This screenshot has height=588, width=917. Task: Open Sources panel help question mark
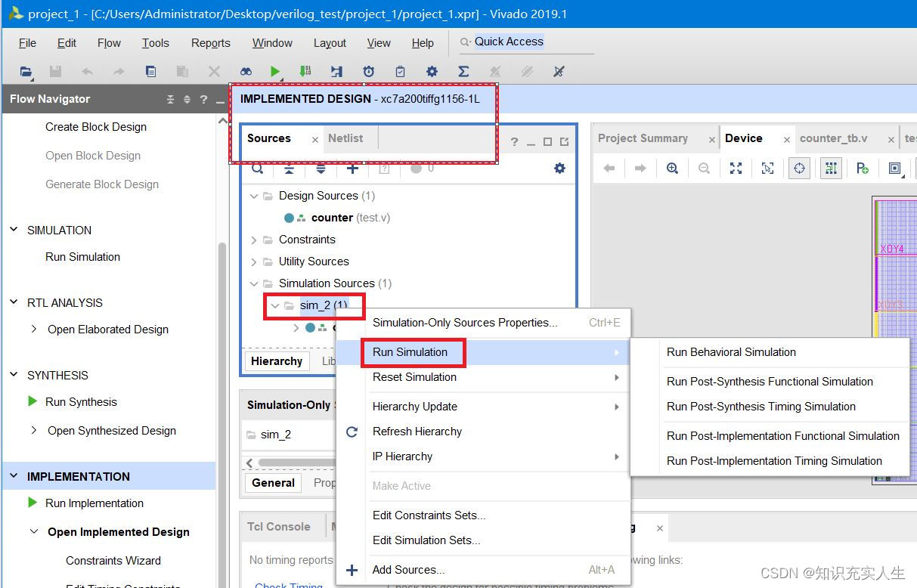514,142
